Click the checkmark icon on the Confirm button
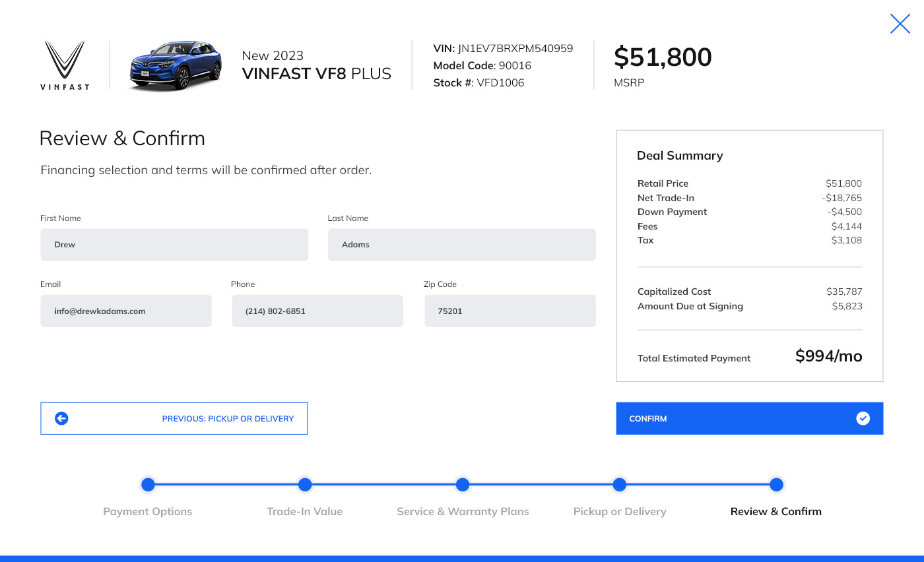The image size is (924, 562). coord(863,418)
